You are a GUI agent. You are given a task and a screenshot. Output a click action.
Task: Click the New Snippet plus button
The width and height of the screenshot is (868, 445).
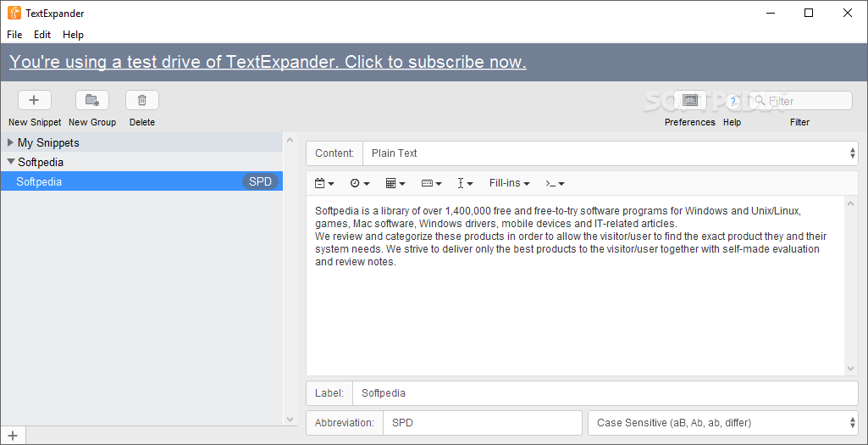35,100
